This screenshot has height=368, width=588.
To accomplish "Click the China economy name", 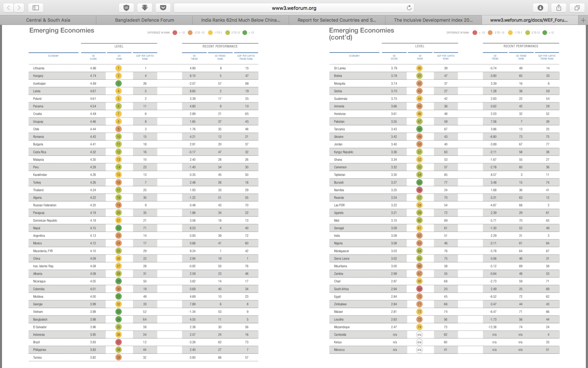I will pyautogui.click(x=36, y=258).
